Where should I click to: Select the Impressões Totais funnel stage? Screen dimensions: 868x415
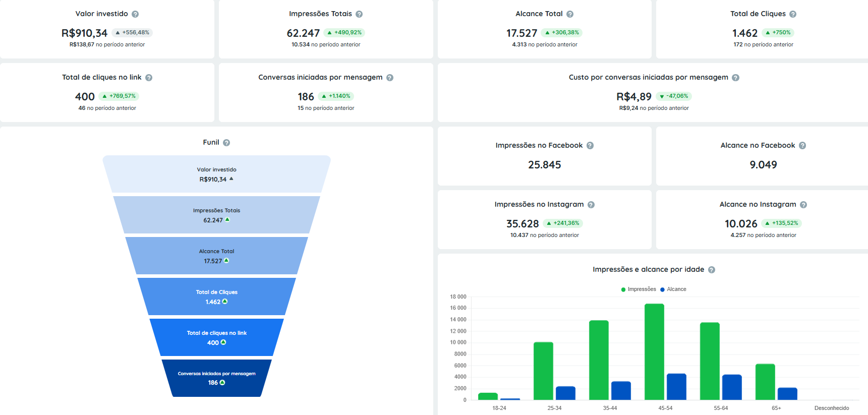point(217,215)
